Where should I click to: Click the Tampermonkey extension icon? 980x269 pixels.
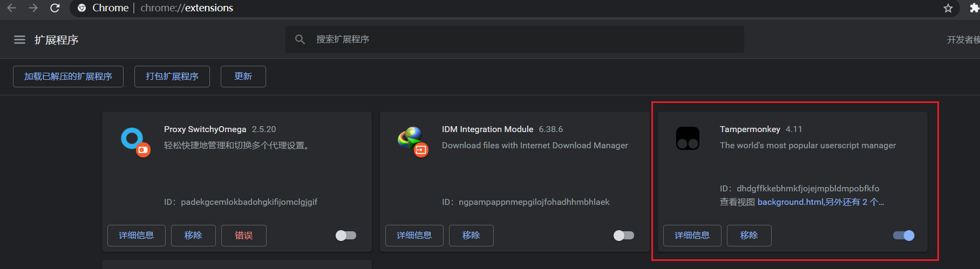688,139
